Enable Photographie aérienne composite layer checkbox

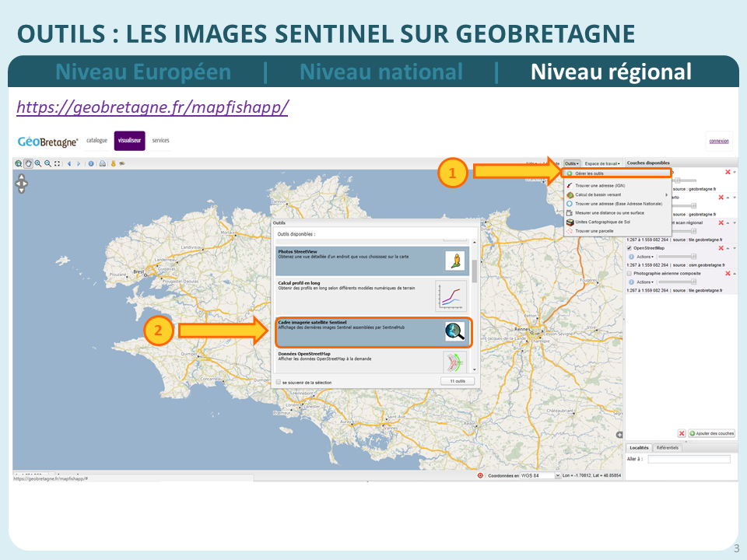[630, 273]
